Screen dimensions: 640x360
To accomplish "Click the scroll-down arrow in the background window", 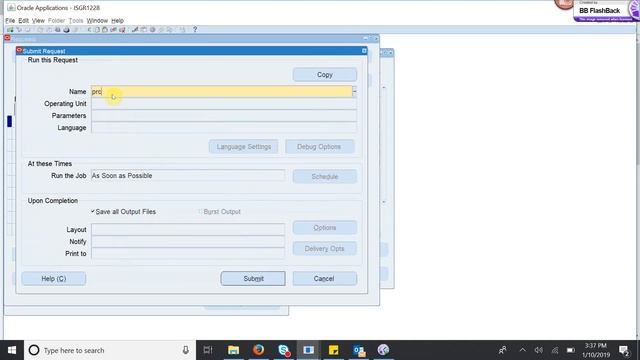I will coord(384,202).
